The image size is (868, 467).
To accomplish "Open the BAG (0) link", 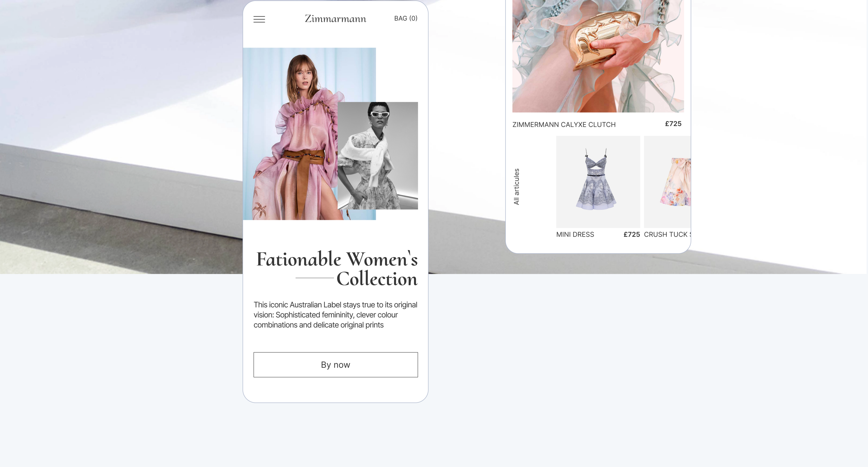I will coord(406,18).
